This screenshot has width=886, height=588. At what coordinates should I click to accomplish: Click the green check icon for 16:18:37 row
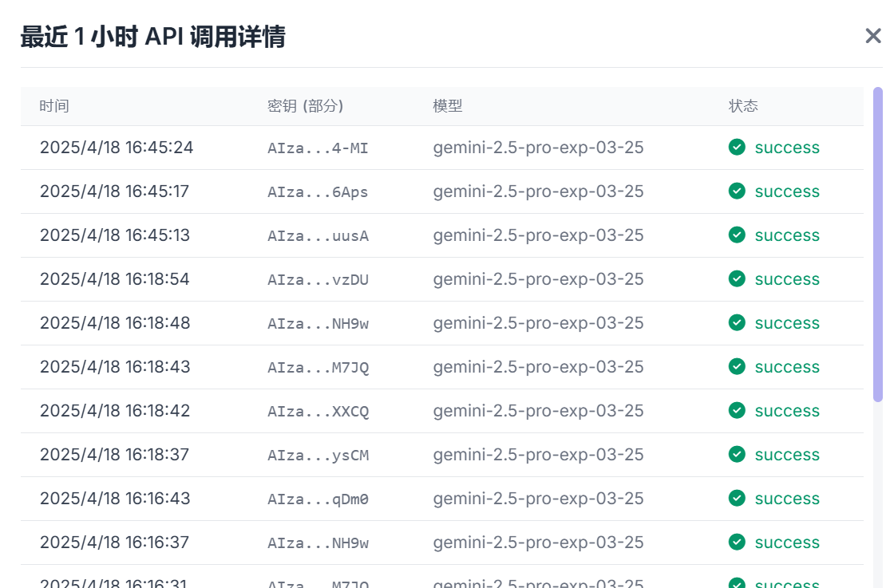click(x=737, y=454)
